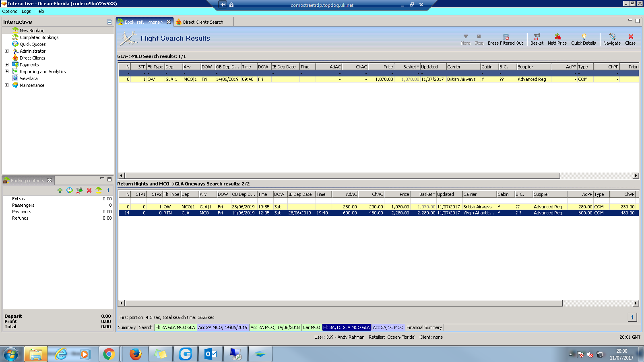644x362 pixels.
Task: Open Direct Clients in the tree
Action: point(33,58)
